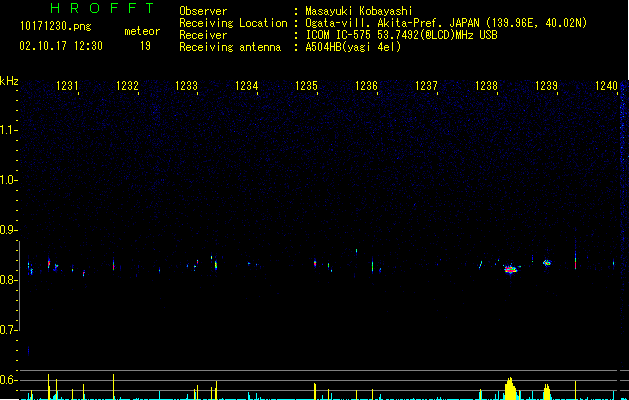Click the large meteor echo after 1238

[x=511, y=269]
